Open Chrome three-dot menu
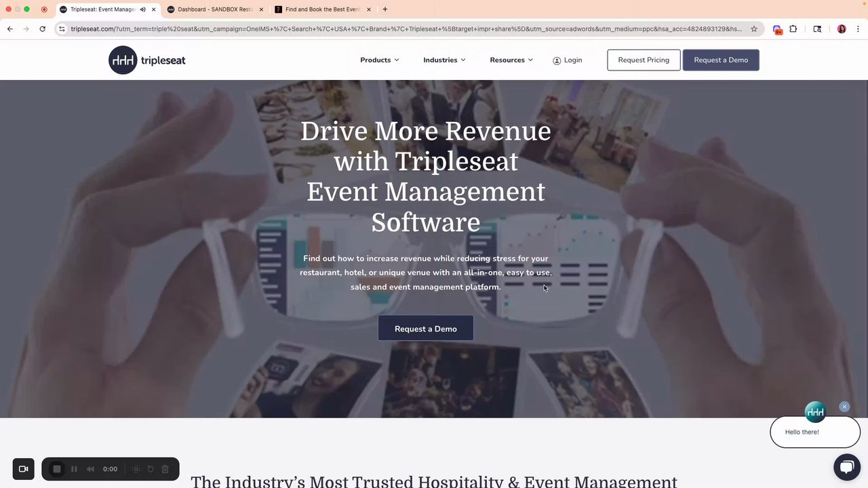Viewport: 868px width, 488px height. (x=858, y=29)
